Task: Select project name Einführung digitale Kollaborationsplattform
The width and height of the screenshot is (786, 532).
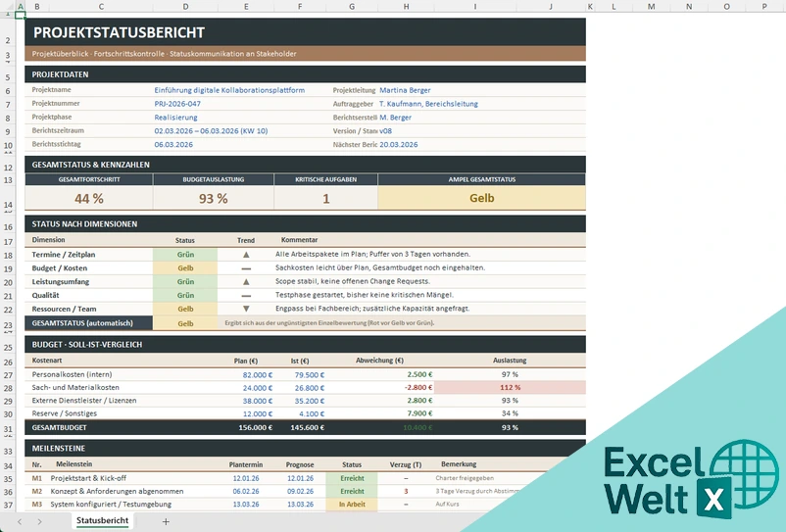Action: 229,90
